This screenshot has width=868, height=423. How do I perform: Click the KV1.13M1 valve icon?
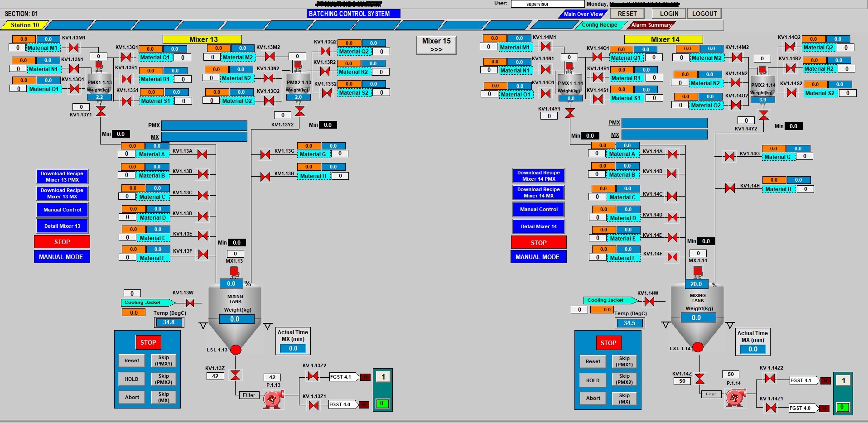[x=74, y=48]
